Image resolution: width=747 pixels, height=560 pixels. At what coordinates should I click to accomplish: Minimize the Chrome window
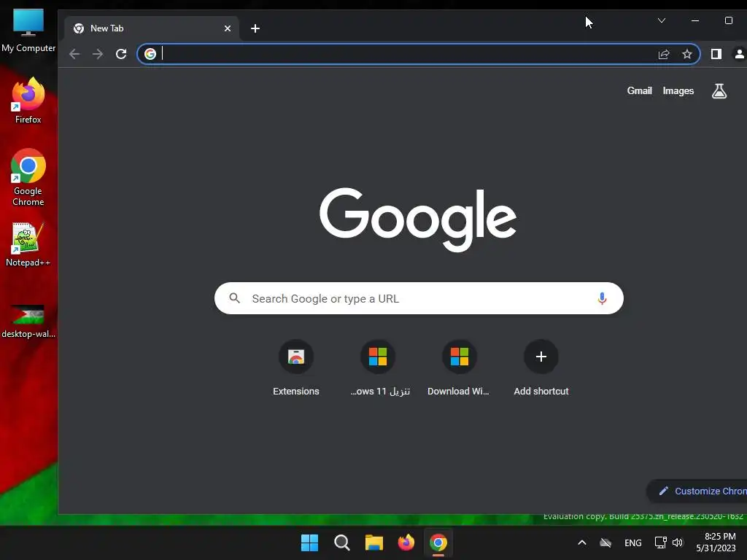[695, 20]
